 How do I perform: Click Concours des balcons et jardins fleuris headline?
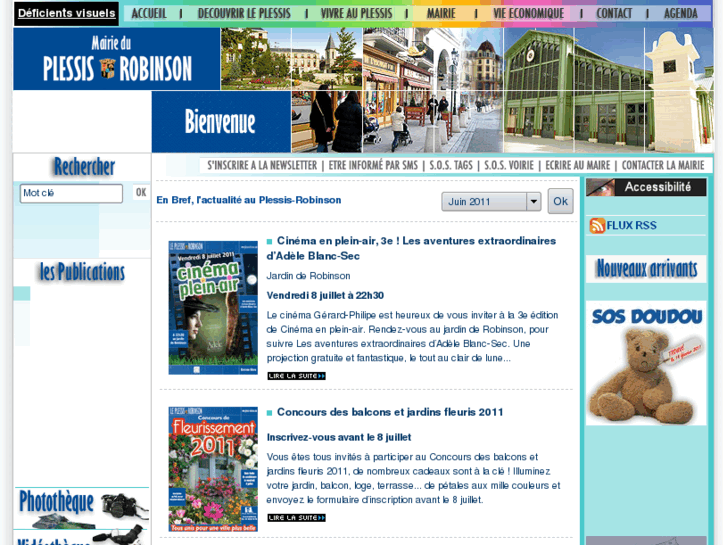click(390, 412)
